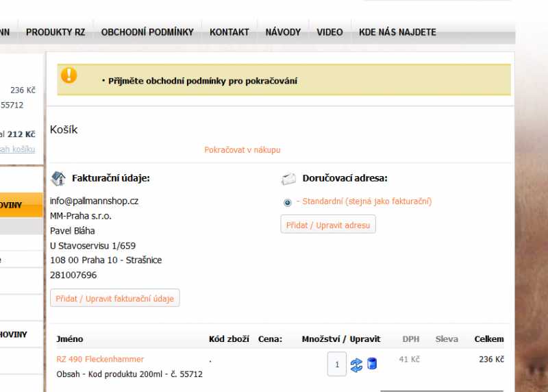Focus the quantity input field

pos(336,364)
